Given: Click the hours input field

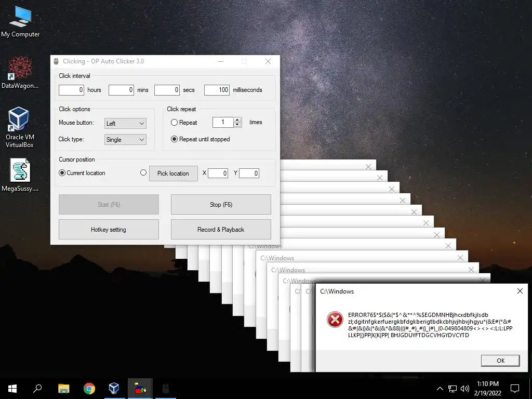Looking at the screenshot, I should click(71, 90).
